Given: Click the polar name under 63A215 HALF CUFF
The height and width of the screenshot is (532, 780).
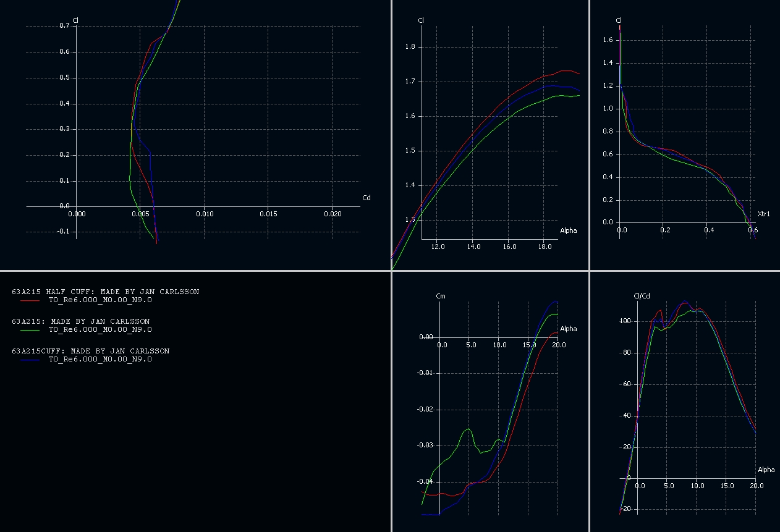Looking at the screenshot, I should [x=100, y=300].
